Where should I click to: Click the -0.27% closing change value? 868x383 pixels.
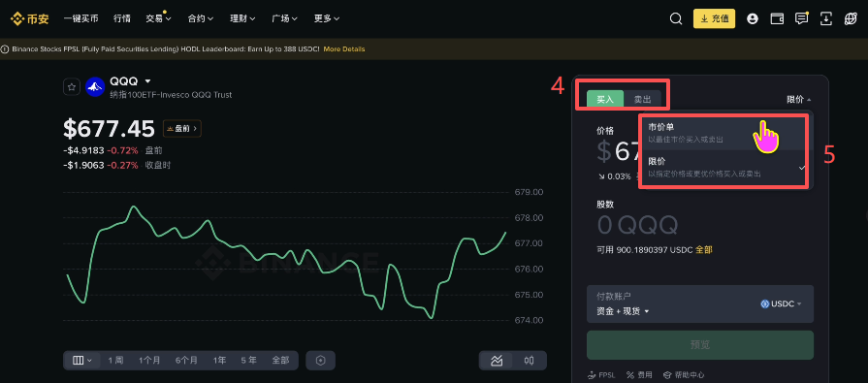[x=123, y=165]
